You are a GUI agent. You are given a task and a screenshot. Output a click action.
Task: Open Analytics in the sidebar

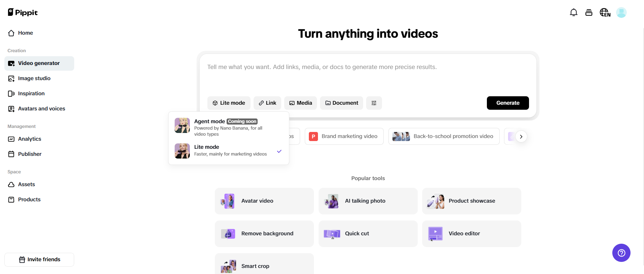point(30,139)
